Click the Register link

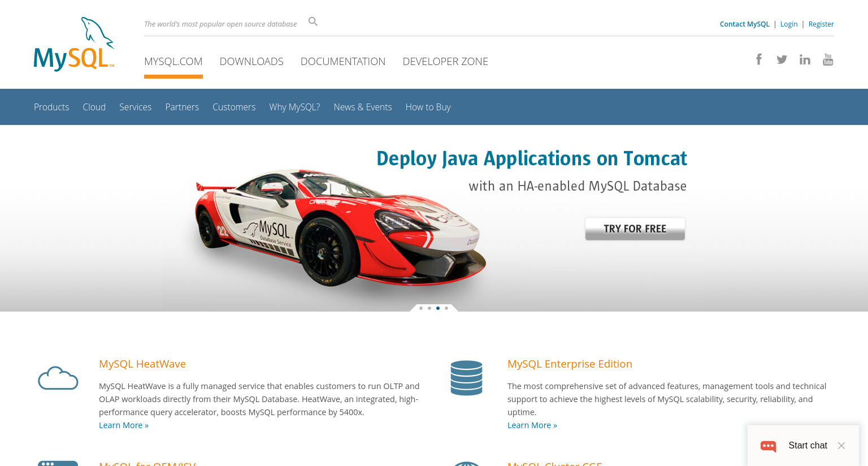point(821,24)
